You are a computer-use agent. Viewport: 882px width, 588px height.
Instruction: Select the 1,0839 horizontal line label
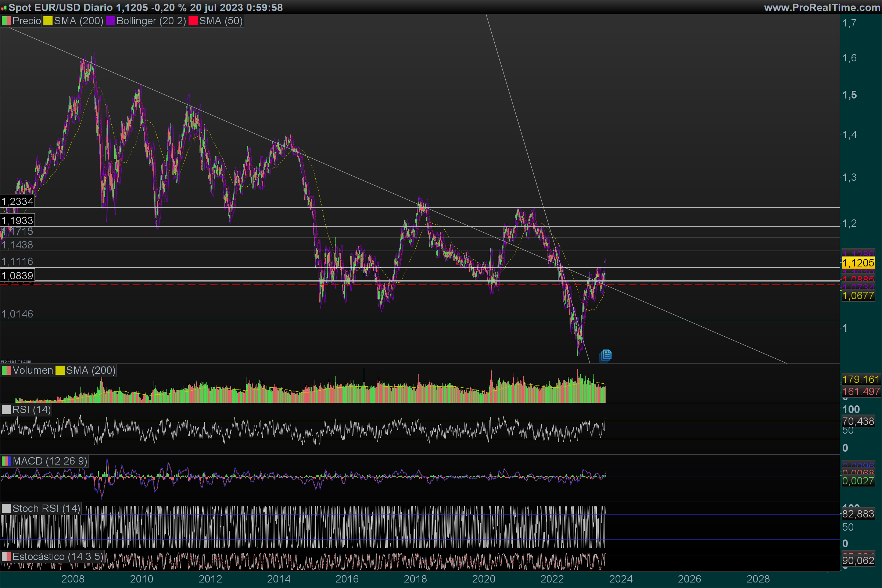click(17, 276)
